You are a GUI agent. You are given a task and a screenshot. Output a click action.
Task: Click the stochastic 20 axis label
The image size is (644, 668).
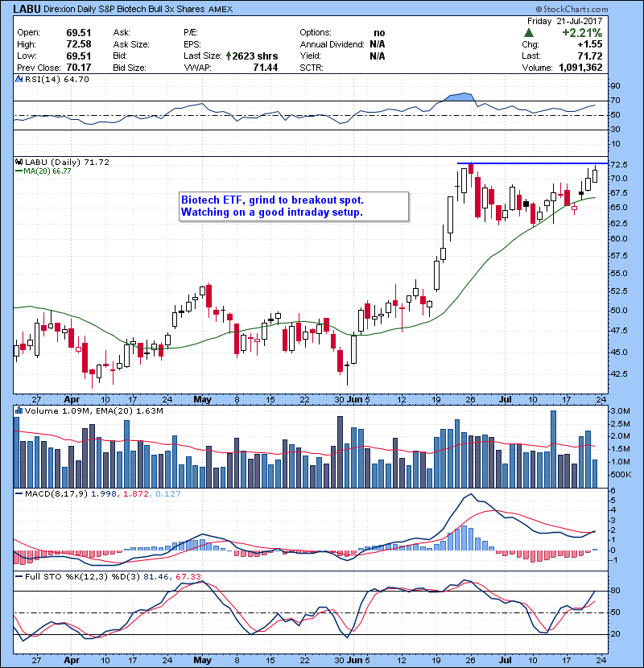(616, 633)
